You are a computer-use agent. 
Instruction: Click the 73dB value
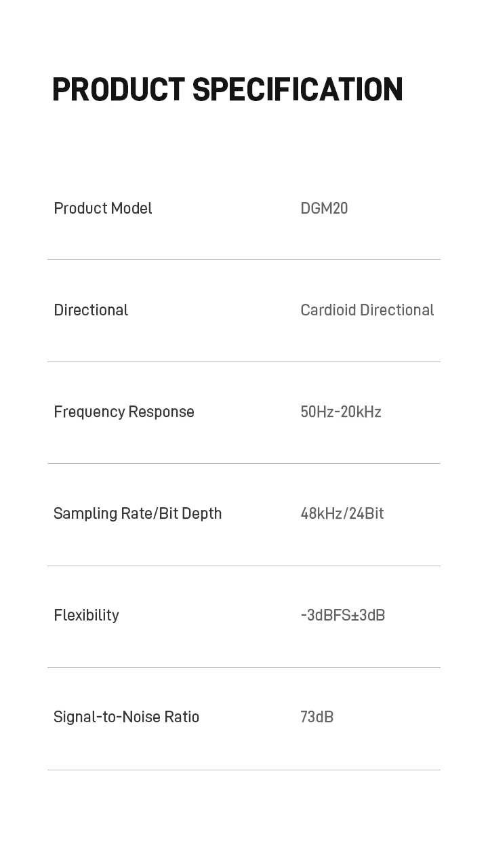[317, 717]
